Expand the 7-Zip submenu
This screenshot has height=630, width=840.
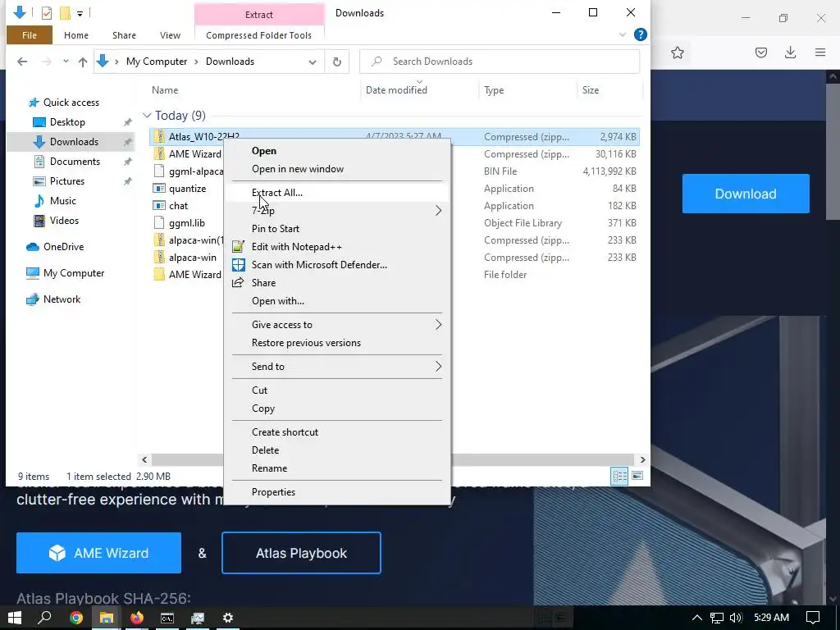point(337,211)
